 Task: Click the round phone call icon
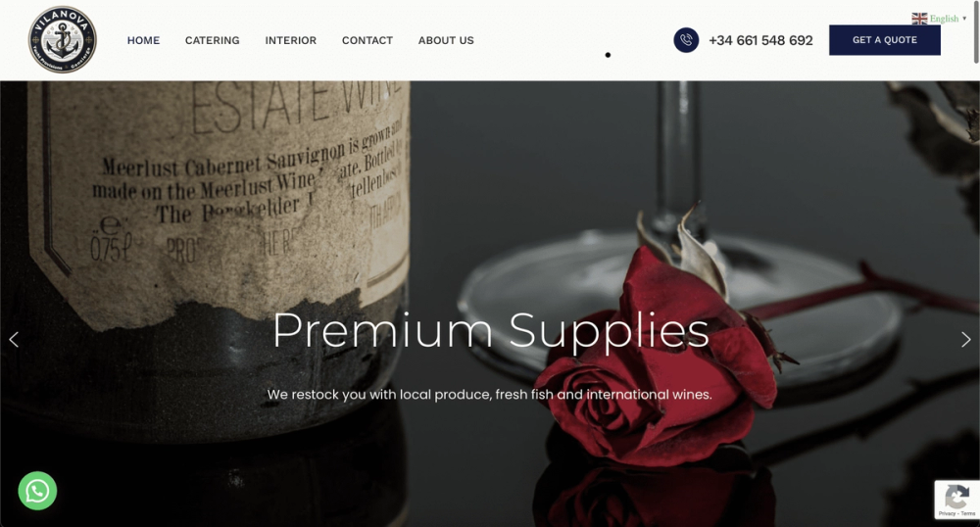pyautogui.click(x=686, y=40)
